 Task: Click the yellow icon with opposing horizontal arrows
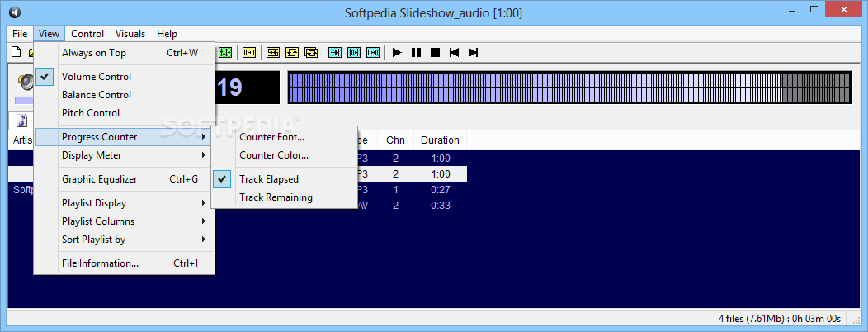point(273,53)
